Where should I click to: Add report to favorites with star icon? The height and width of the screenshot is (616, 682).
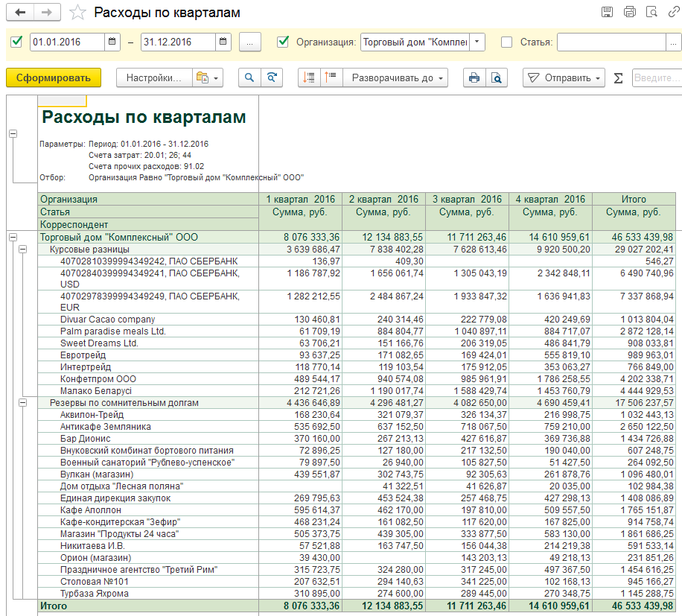click(x=76, y=13)
